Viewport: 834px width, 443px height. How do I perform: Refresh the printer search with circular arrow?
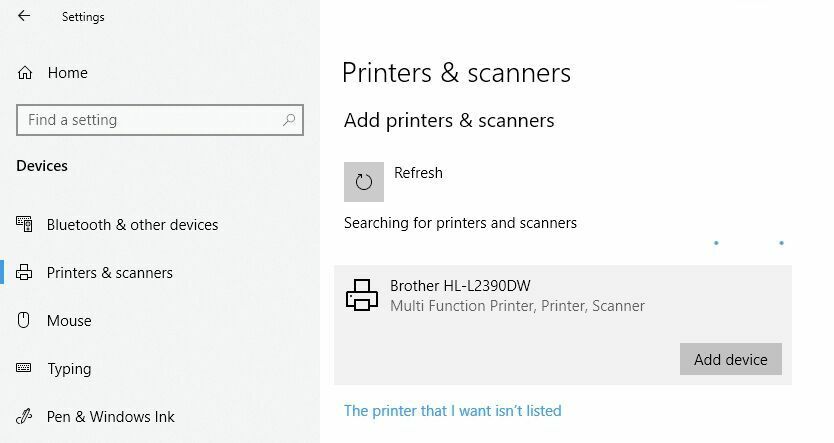[x=364, y=182]
